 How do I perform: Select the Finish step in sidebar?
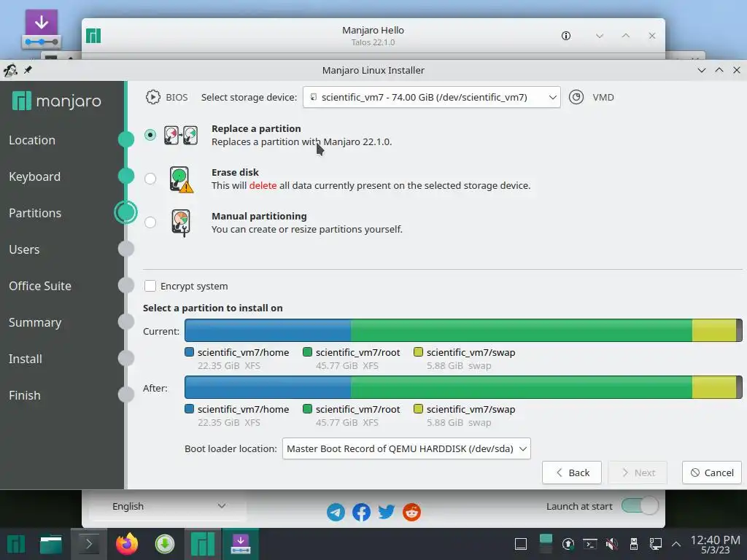[x=25, y=395]
